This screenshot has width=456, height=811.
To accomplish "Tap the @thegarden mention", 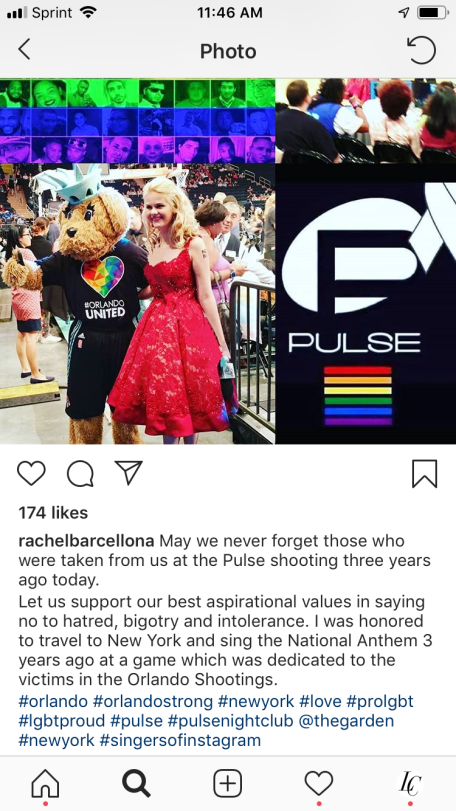I will click(346, 720).
